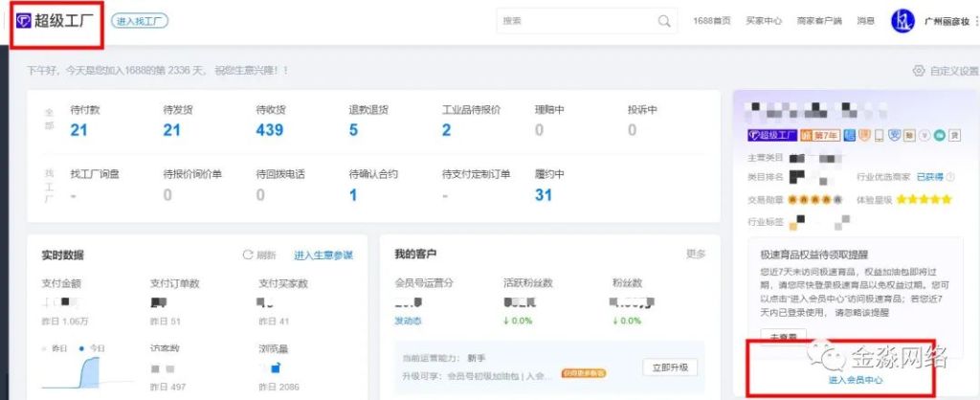Click the 找工厂询盘 label
The height and width of the screenshot is (400, 980).
click(95, 174)
